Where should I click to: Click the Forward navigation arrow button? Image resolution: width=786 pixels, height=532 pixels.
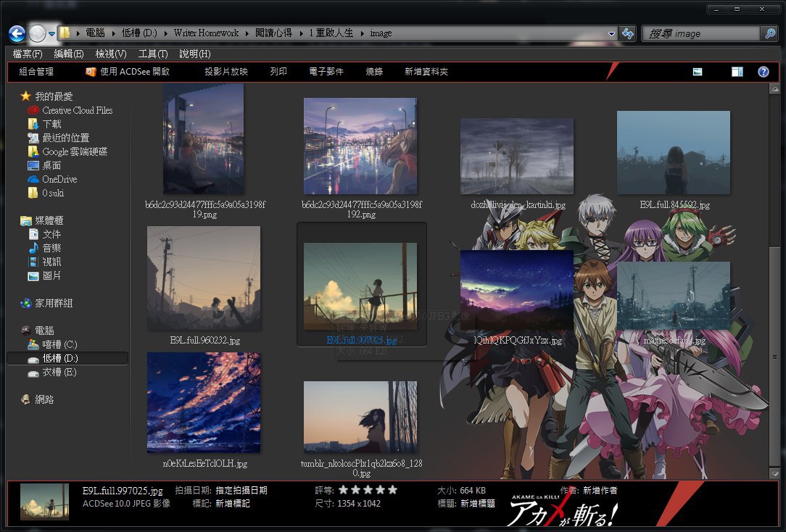pos(38,33)
